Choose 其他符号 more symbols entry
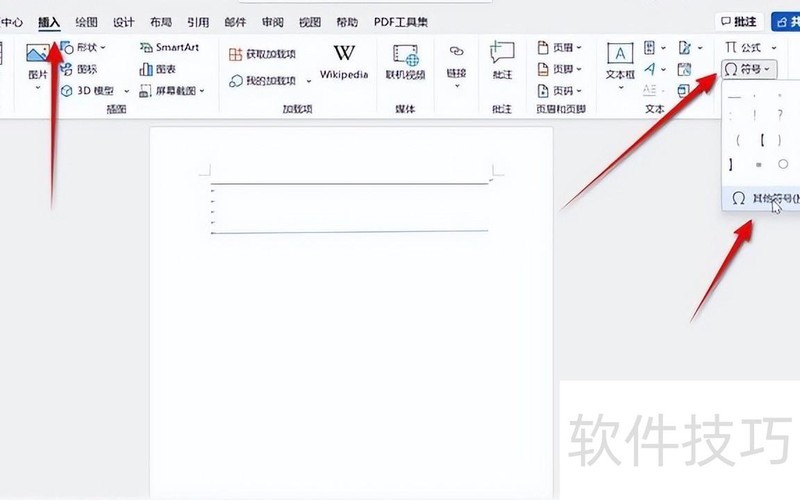The image size is (800, 500). pos(762,198)
